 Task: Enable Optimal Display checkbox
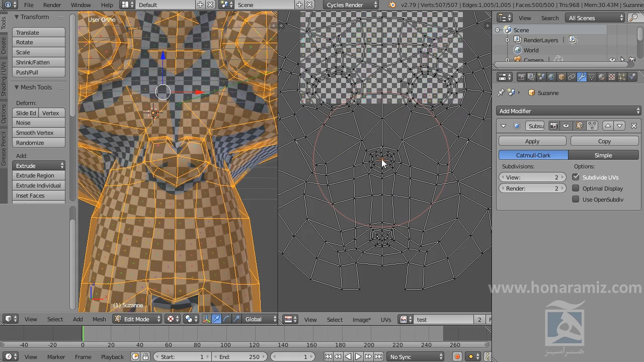(x=576, y=188)
